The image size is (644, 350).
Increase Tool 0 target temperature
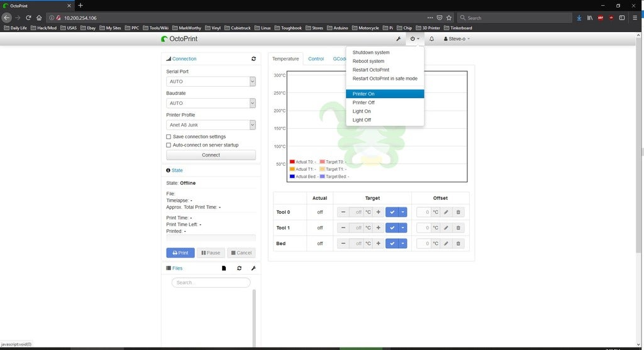tap(378, 212)
